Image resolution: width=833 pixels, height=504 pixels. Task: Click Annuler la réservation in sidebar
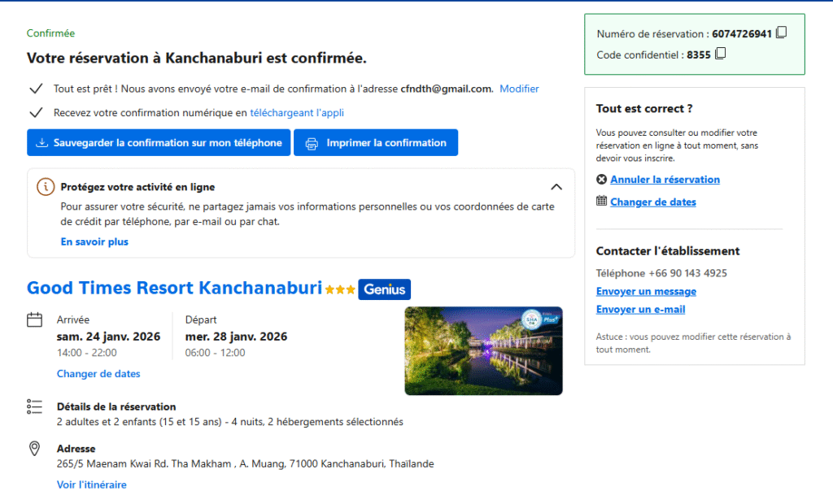(665, 180)
